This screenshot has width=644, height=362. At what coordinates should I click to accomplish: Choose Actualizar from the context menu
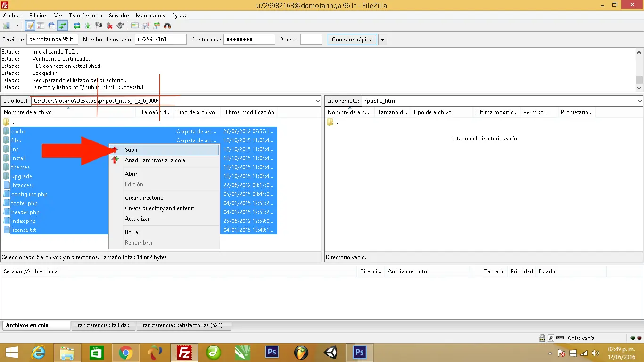pos(164,219)
